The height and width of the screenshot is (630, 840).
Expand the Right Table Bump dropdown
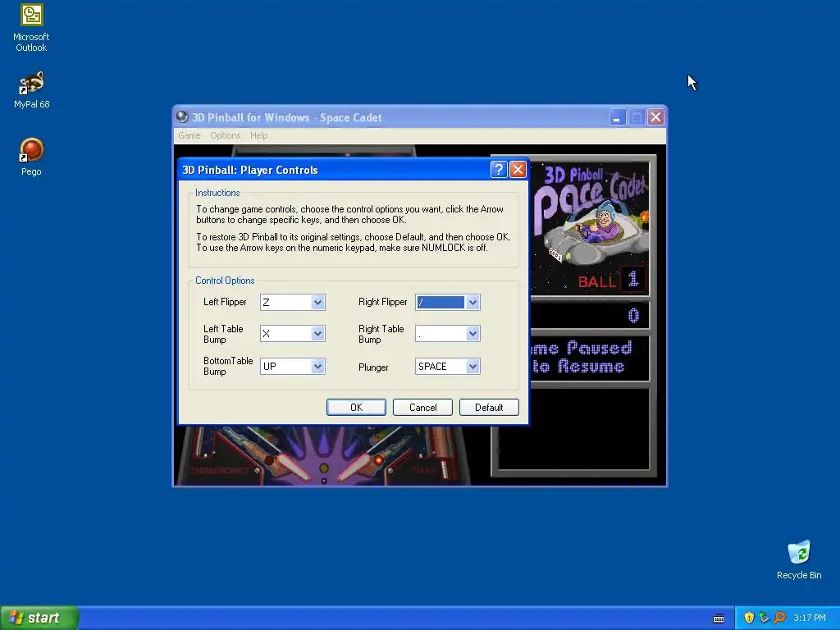coord(472,334)
